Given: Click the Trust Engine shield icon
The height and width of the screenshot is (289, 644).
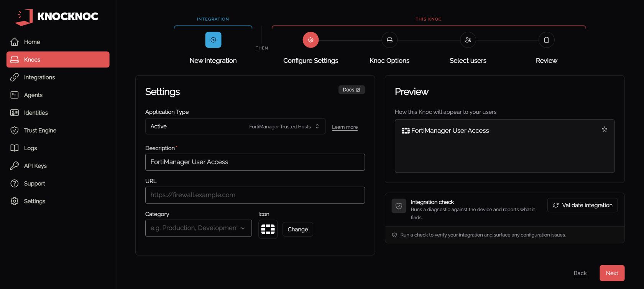Looking at the screenshot, I should (x=15, y=130).
